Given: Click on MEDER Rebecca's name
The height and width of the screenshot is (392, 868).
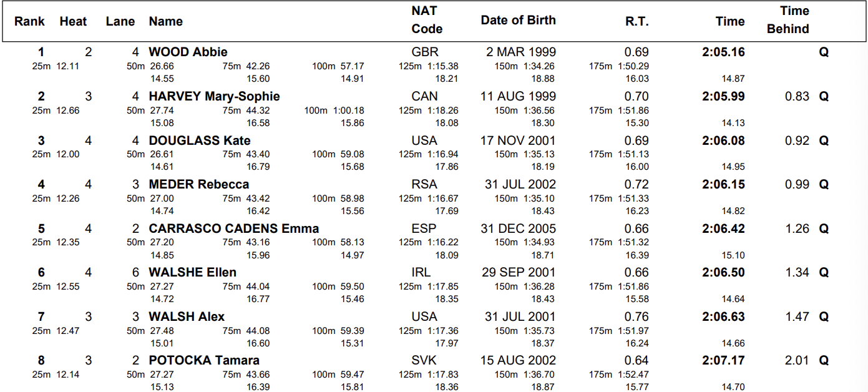Looking at the screenshot, I should [x=198, y=185].
